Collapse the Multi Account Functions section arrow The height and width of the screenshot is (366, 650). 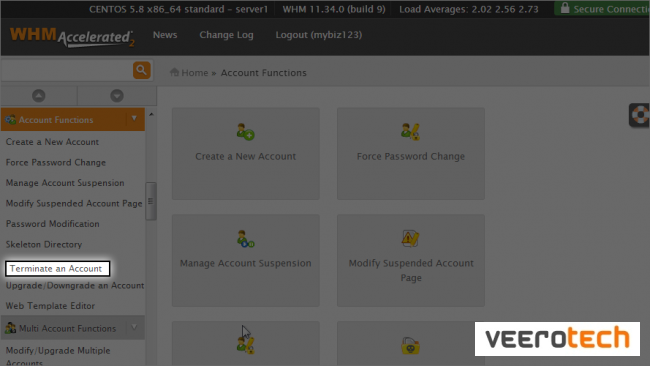tap(134, 327)
